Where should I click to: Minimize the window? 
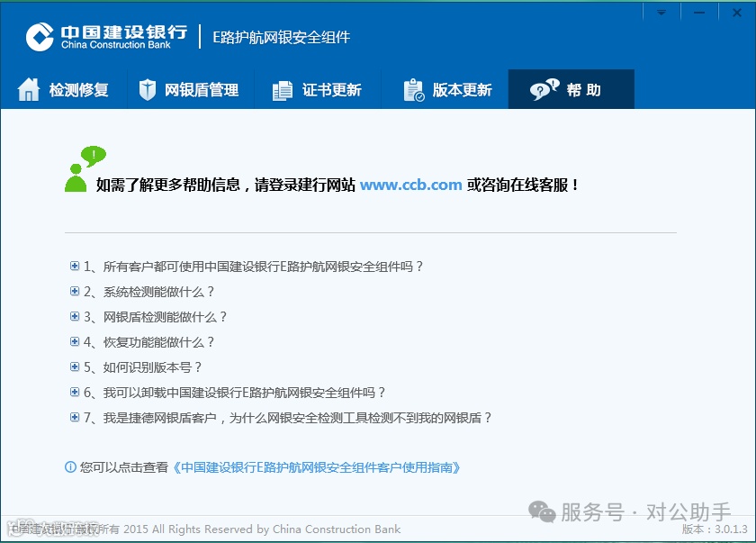699,13
